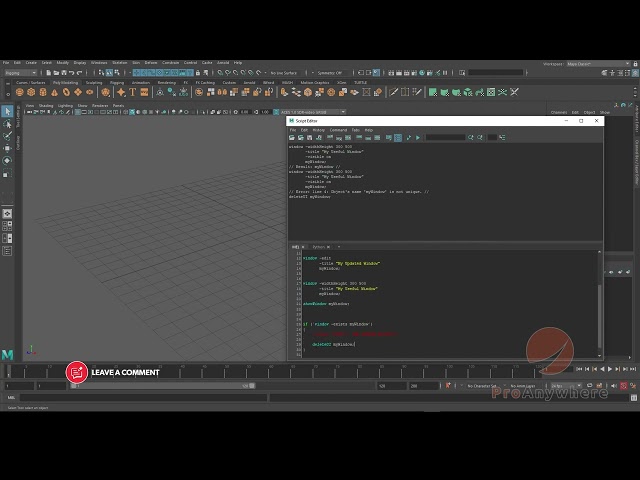This screenshot has height=480, width=640.
Task: Open the Windows menu in main menu bar
Action: pyautogui.click(x=99, y=63)
